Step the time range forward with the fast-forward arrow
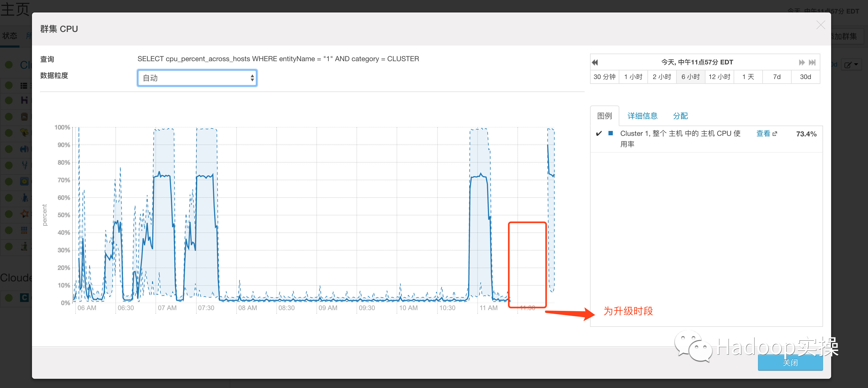 click(x=802, y=62)
